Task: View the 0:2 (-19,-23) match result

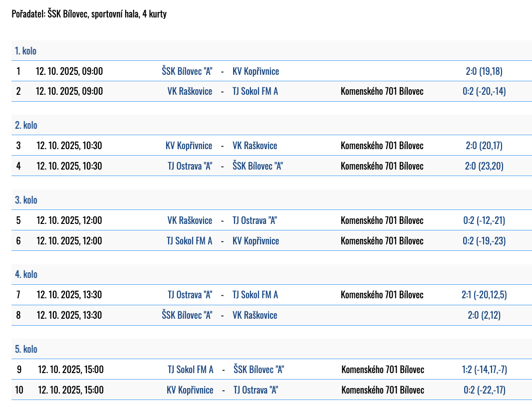Action: coord(484,241)
